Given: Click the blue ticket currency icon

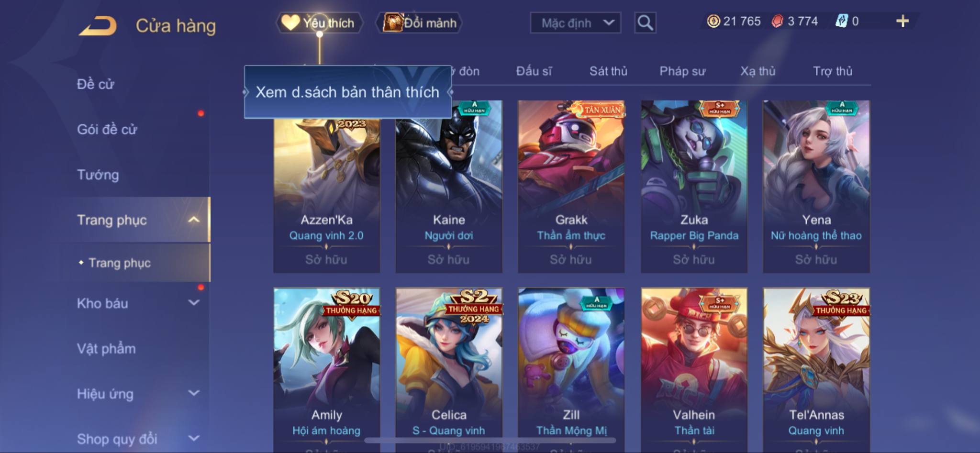Looking at the screenshot, I should [x=842, y=21].
